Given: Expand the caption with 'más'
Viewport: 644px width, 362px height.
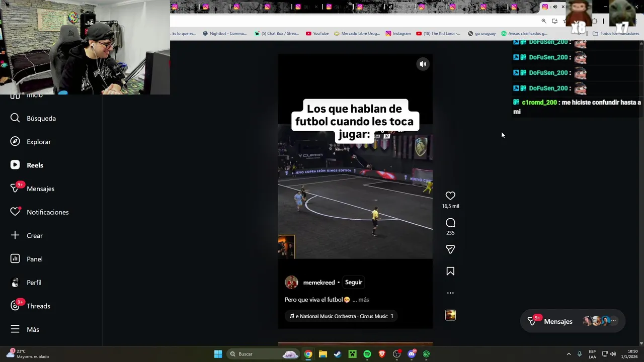Looking at the screenshot, I should (x=364, y=300).
